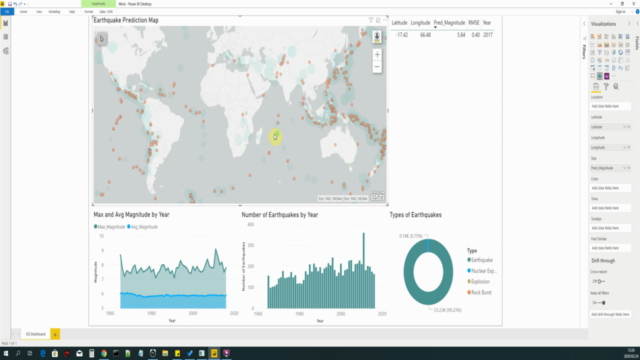The image size is (640, 360).
Task: Activate the select tool on the map
Action: click(x=102, y=39)
